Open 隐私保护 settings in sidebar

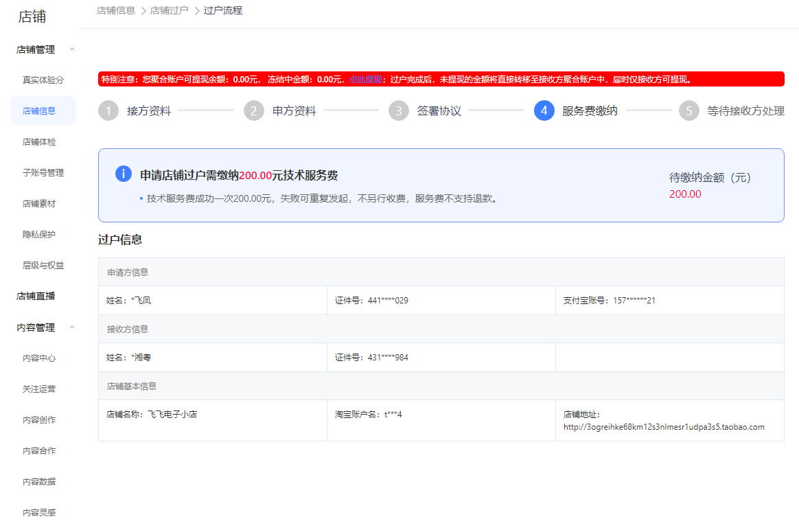point(39,235)
